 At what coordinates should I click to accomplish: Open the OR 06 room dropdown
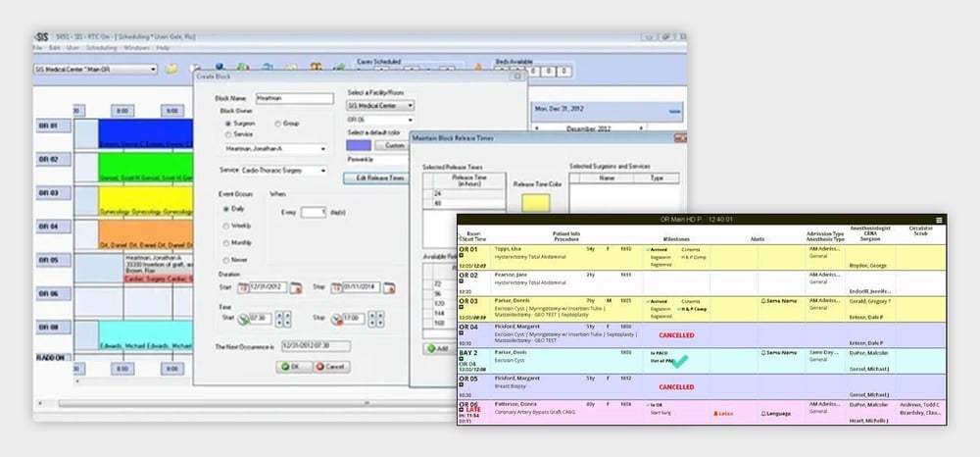coord(380,120)
